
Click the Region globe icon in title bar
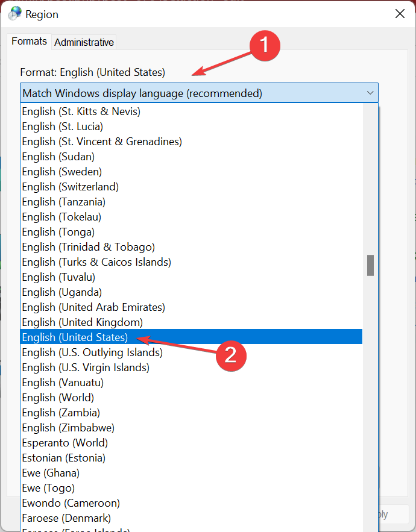tap(14, 14)
